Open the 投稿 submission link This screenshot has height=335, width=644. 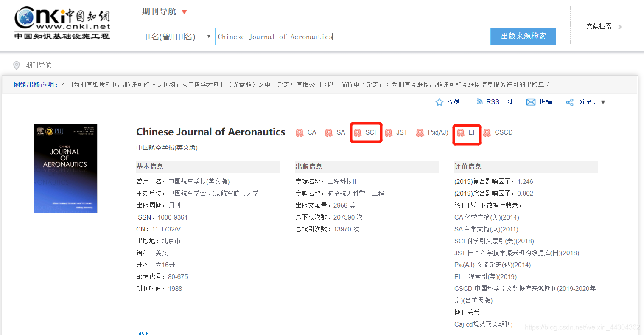click(x=546, y=102)
